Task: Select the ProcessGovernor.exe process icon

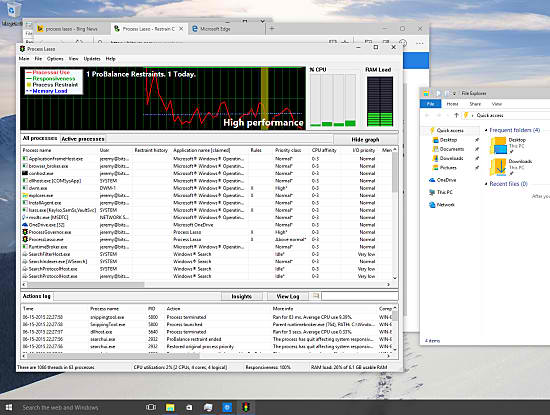Action: [x=25, y=232]
